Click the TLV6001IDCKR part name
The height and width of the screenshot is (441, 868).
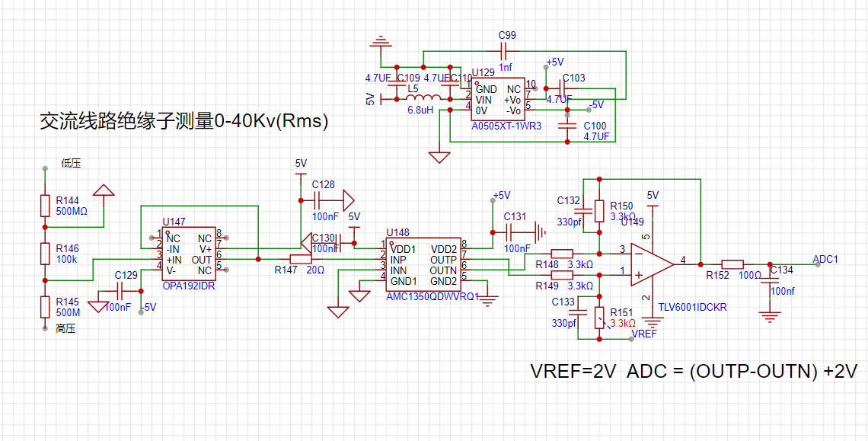692,307
